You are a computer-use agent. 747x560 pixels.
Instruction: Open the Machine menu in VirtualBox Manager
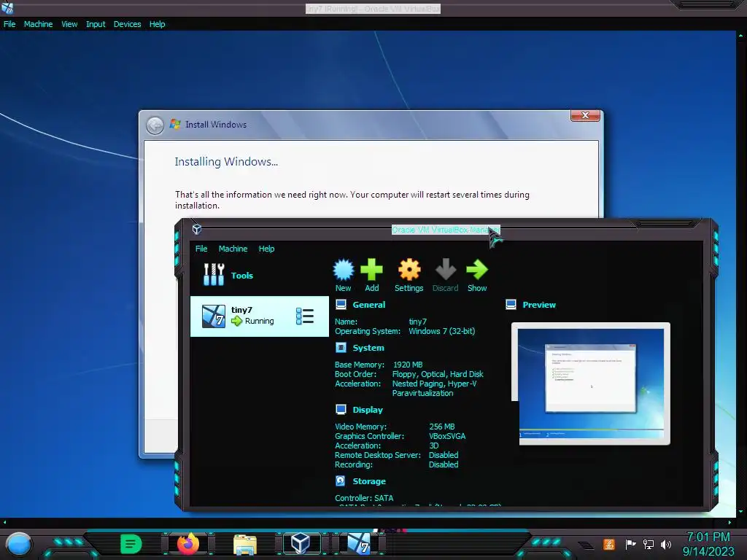coord(233,249)
